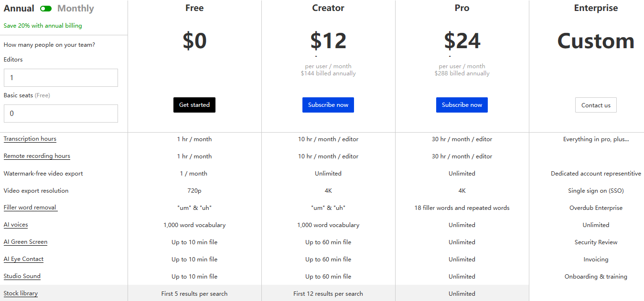The image size is (644, 301).
Task: Click the Save 20% annual billing text
Action: click(x=43, y=26)
